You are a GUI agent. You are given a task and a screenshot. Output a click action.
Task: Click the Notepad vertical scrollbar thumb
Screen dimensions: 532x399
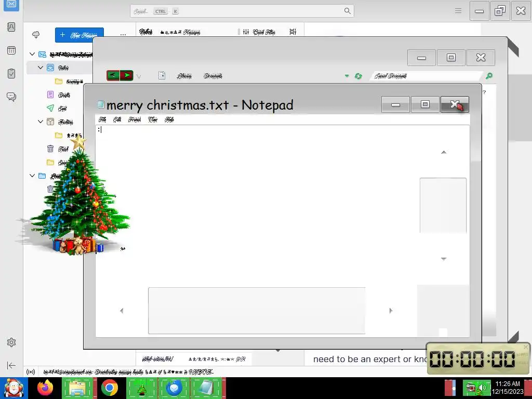point(443,205)
